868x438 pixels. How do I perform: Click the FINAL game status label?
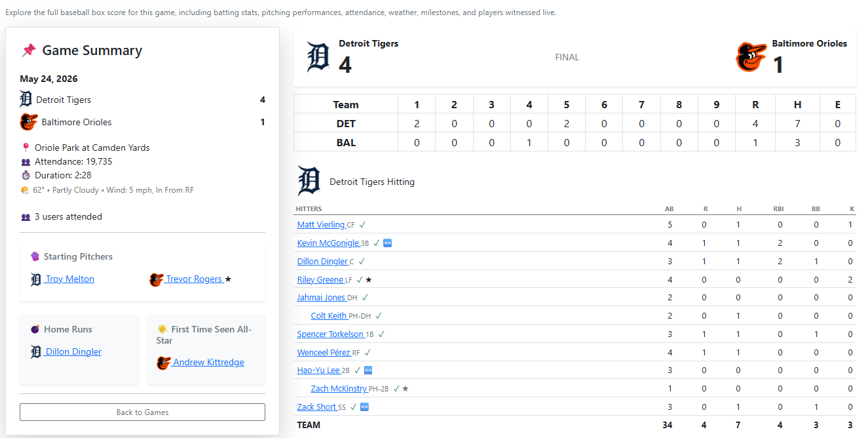tap(567, 57)
